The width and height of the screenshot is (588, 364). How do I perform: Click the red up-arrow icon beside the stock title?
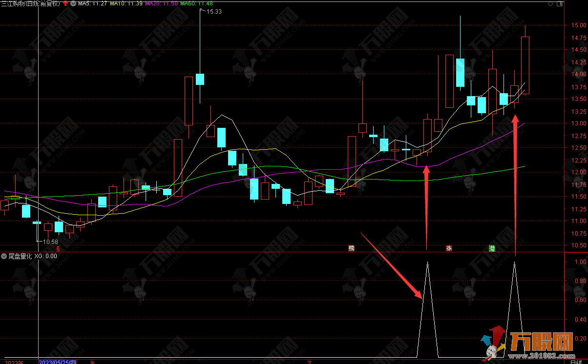pos(65,4)
